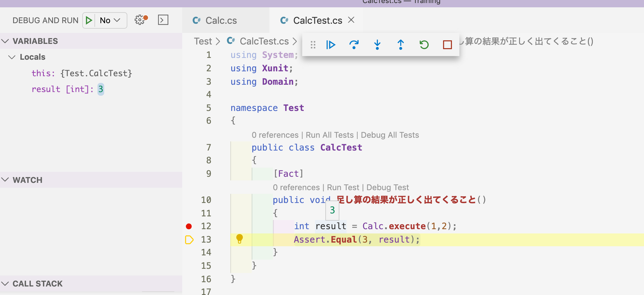
Task: Select the CalcTest.cs tab
Action: pyautogui.click(x=316, y=20)
